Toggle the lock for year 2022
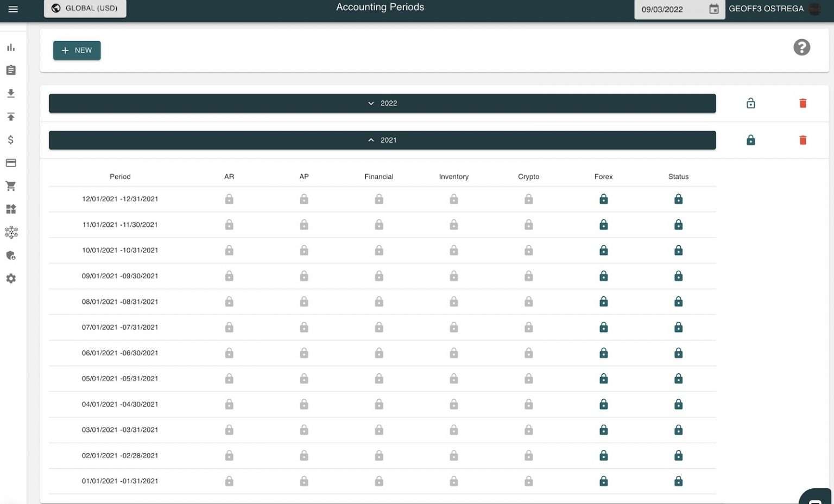 [x=750, y=104]
